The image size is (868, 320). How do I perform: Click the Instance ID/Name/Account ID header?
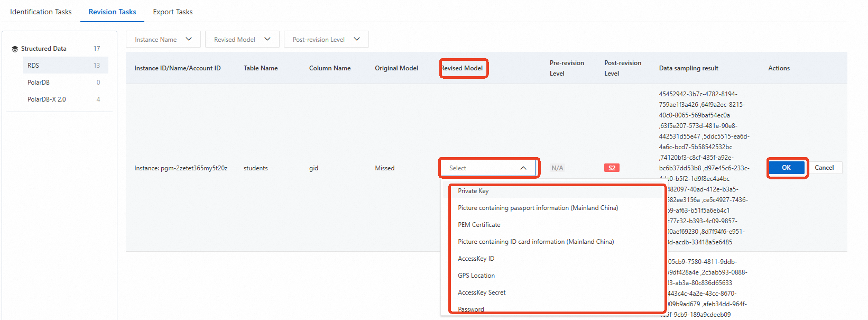point(178,68)
